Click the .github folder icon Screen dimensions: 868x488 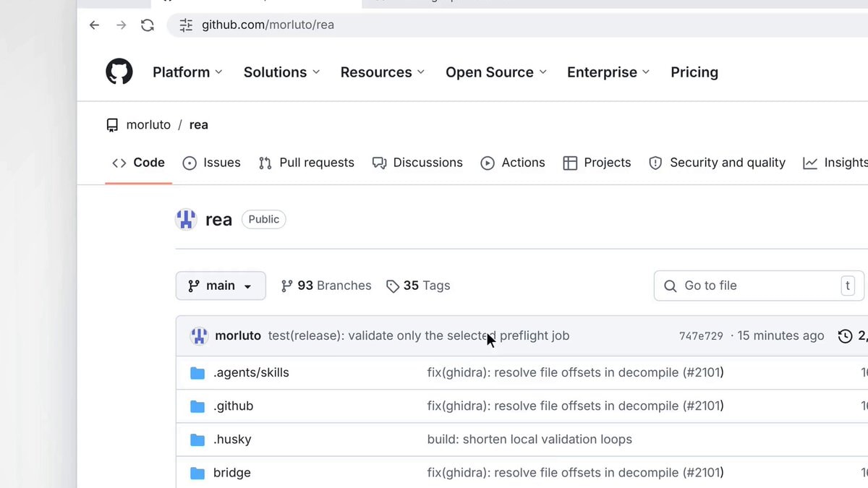[x=197, y=406]
